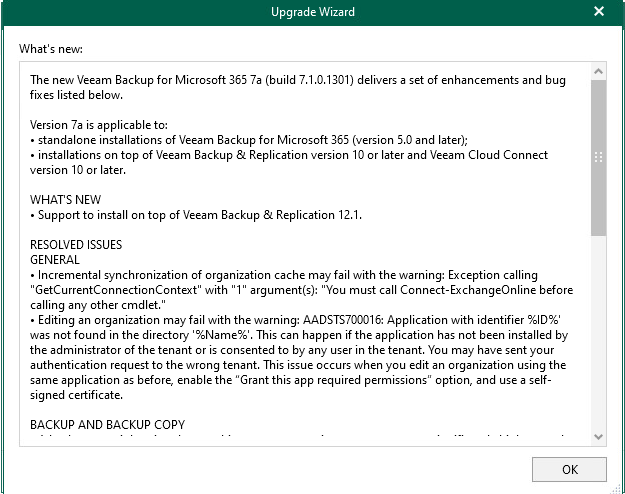
Task: Click 'Version 7a is applicable to:' line
Action: [x=99, y=125]
